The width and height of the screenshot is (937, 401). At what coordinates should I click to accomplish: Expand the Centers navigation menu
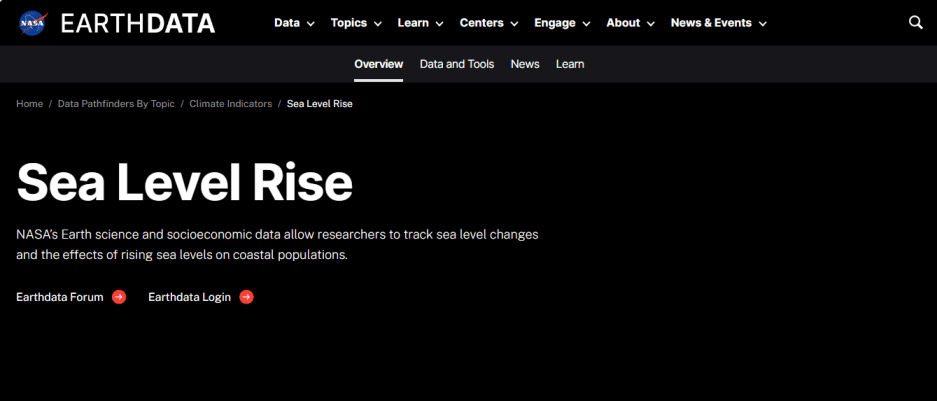point(489,23)
